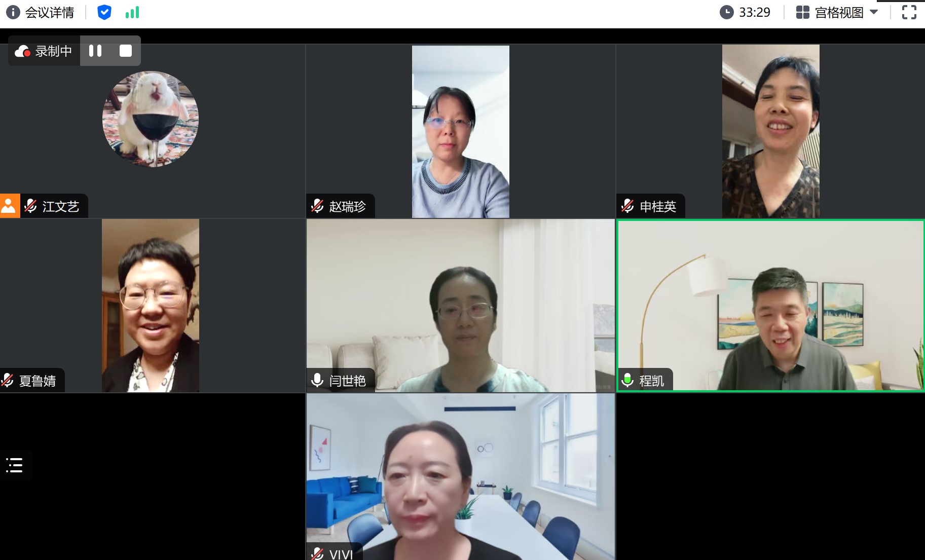
Task: Click the grid view layout icon
Action: (x=802, y=12)
